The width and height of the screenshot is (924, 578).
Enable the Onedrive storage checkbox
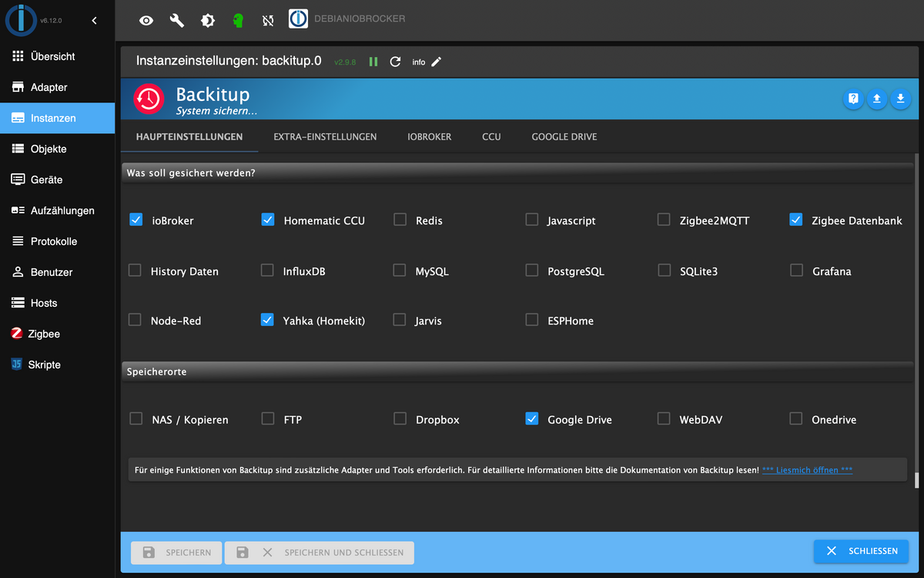click(x=796, y=418)
